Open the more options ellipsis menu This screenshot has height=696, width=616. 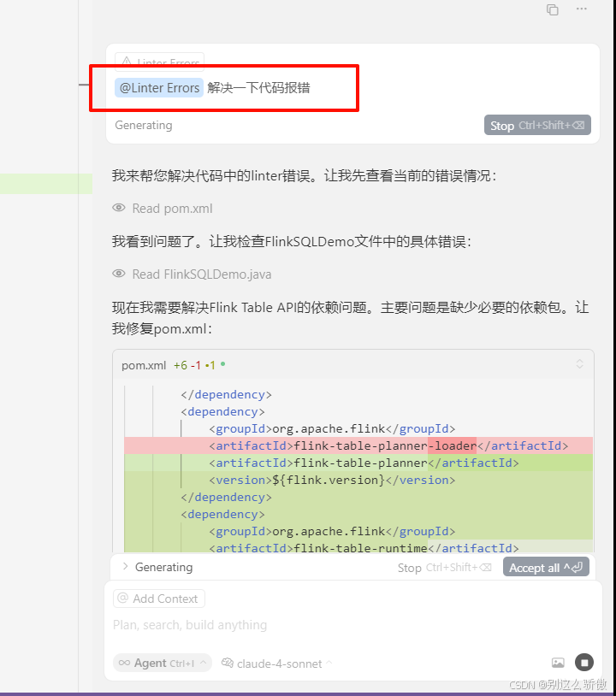click(582, 9)
